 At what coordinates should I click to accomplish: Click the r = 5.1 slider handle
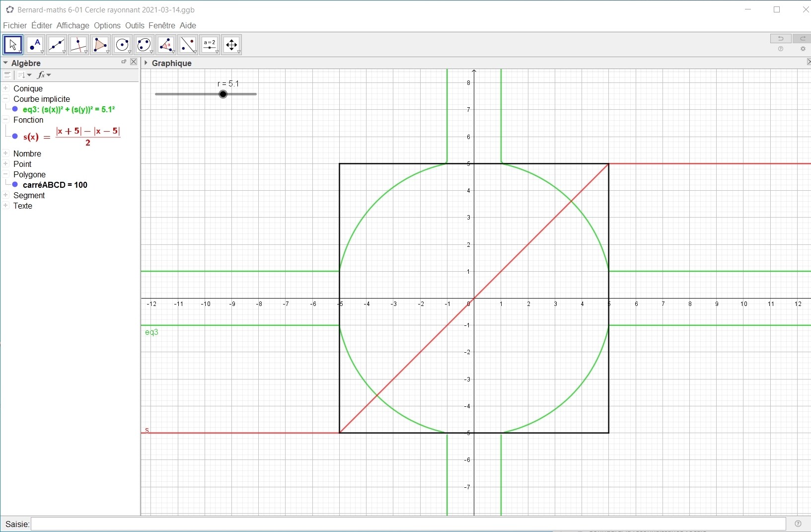click(223, 94)
